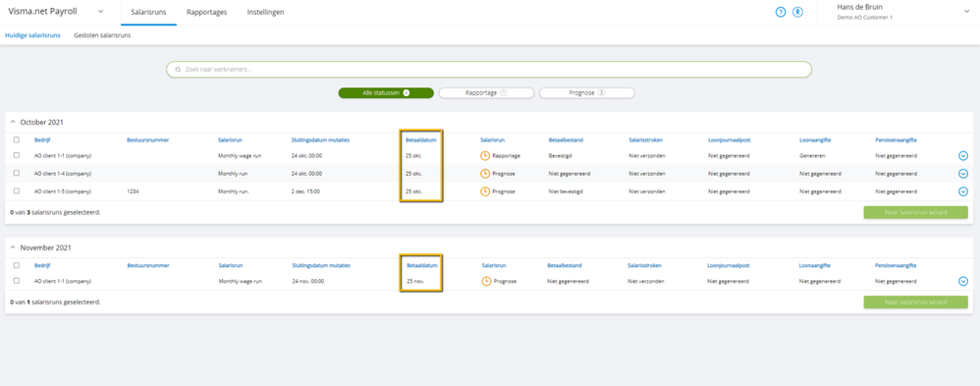This screenshot has height=386, width=980.
Task: Sort October table by Salarisstroken header
Action: [x=645, y=140]
